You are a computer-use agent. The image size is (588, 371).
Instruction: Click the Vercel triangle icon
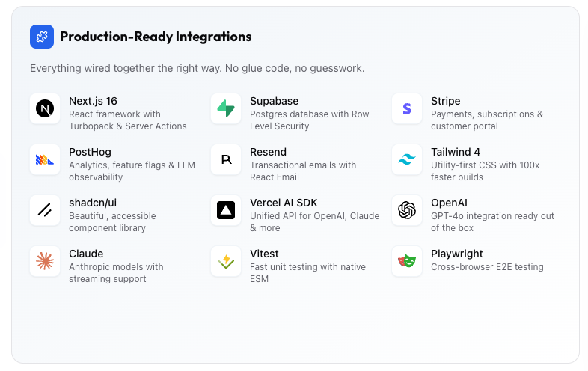point(226,210)
